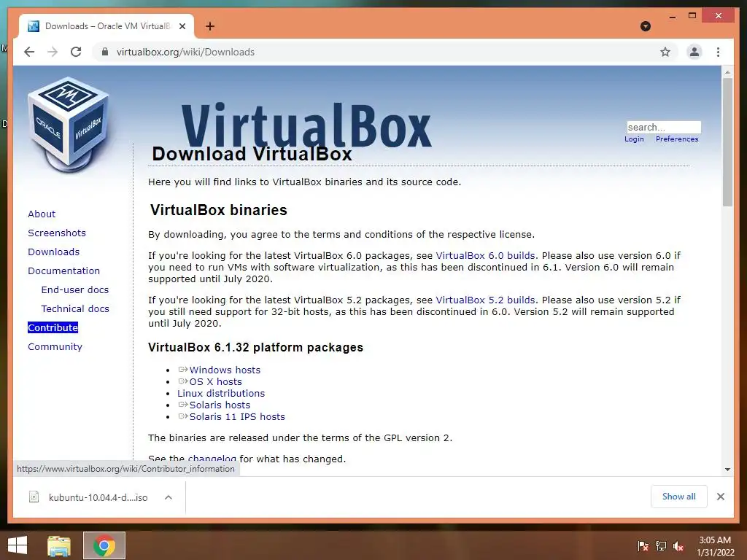The height and width of the screenshot is (560, 747).
Task: Download the Solaris 11 IPS hosts package
Action: pyautogui.click(x=237, y=416)
